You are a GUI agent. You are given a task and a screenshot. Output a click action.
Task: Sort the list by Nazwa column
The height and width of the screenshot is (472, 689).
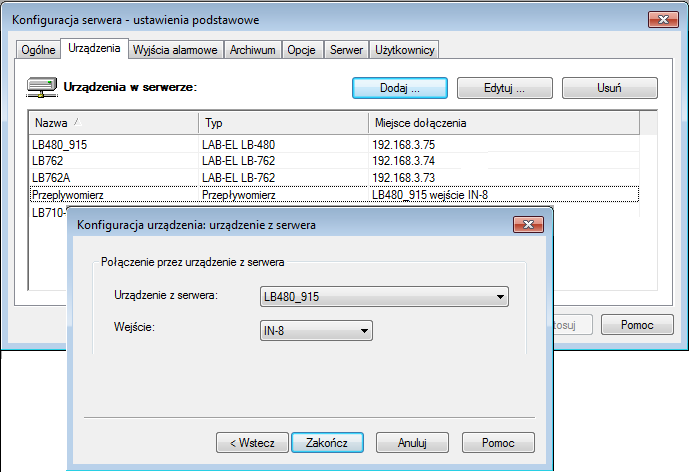pyautogui.click(x=112, y=122)
